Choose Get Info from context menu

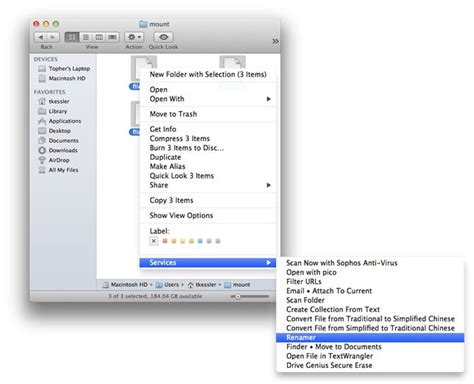click(208, 129)
